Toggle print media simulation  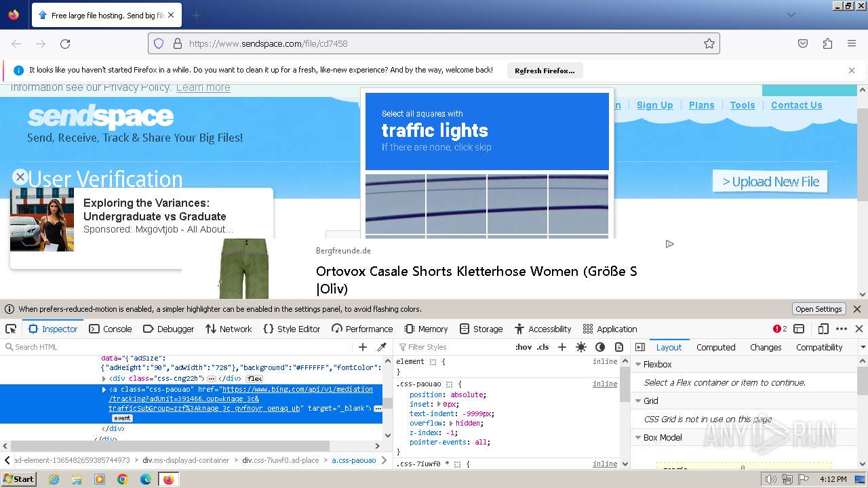coord(619,347)
